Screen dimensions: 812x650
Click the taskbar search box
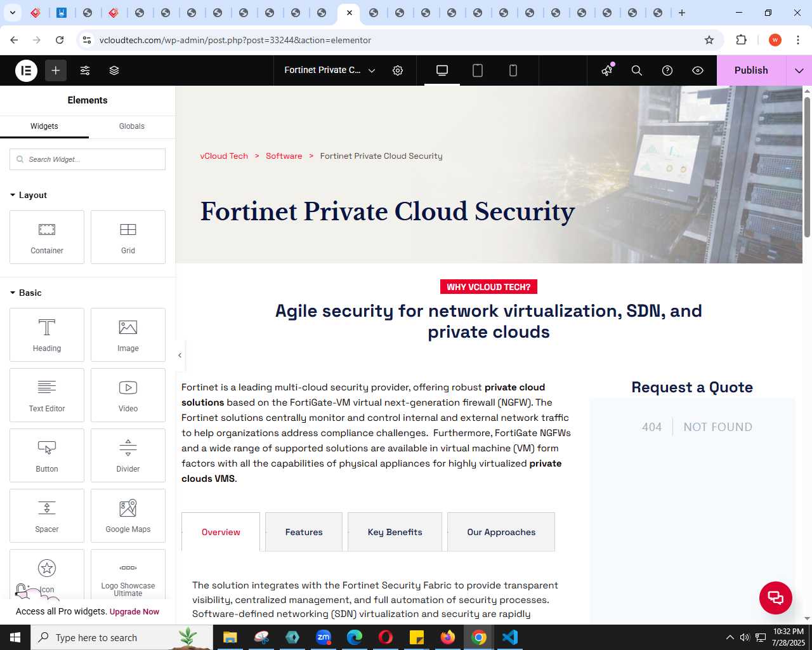coord(121,637)
